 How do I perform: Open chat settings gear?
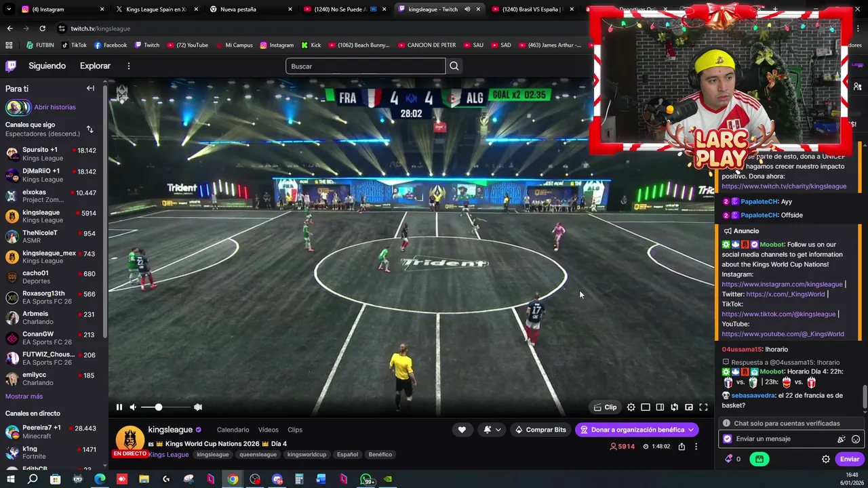click(826, 460)
